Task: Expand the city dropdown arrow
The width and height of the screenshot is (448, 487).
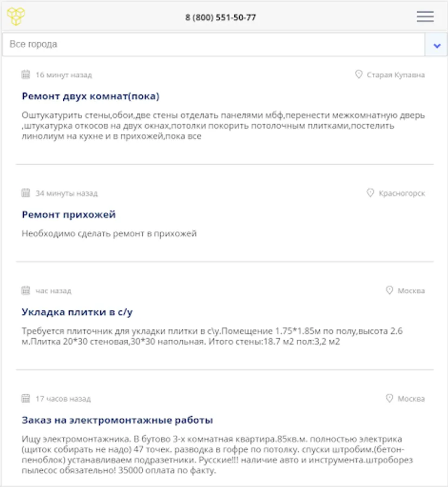Action: click(436, 45)
